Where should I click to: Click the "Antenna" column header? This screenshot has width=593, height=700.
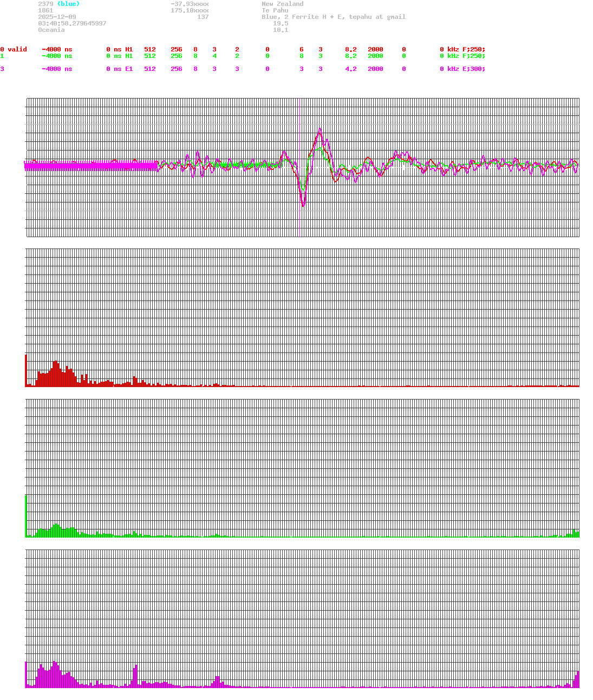477,43
